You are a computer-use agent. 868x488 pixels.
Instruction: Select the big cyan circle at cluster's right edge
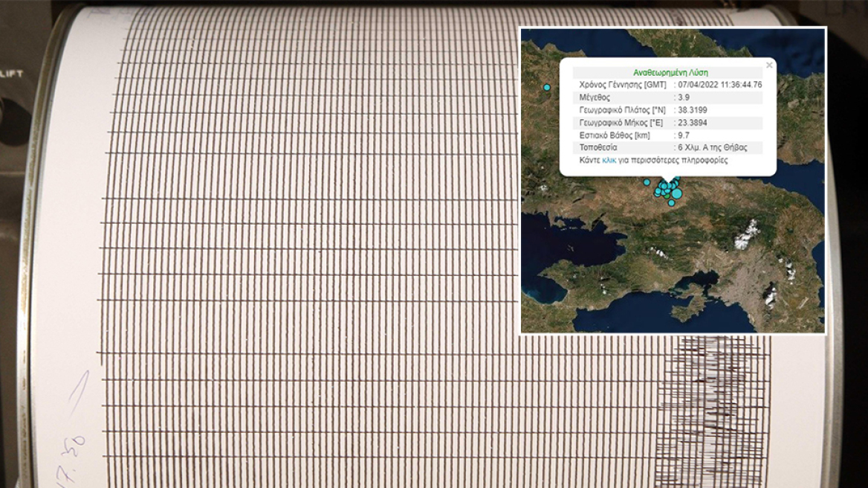click(676, 193)
